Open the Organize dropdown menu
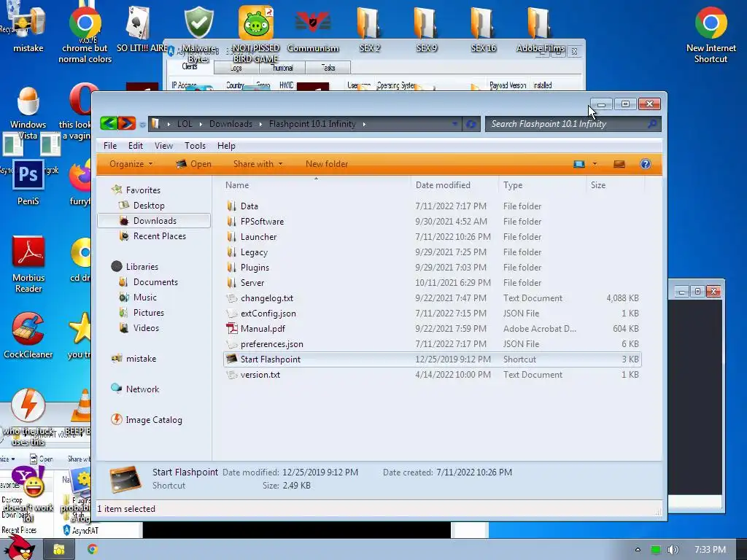Screen dimensions: 747x560 131,164
